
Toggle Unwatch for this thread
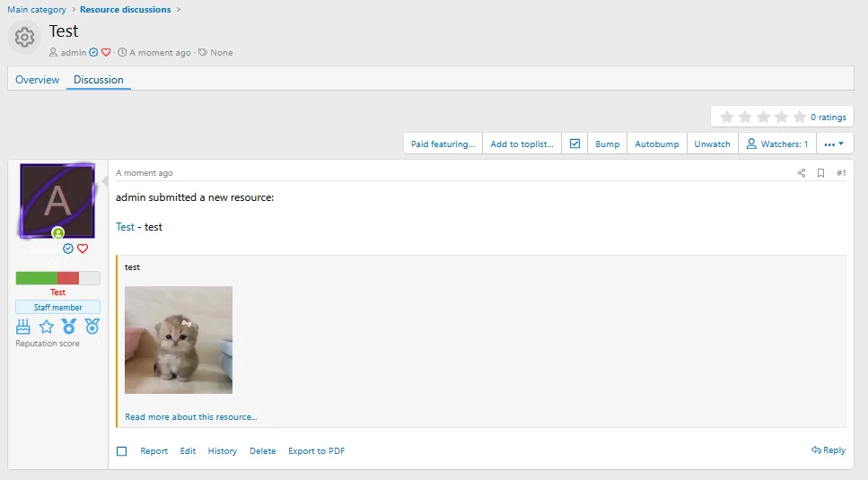click(712, 144)
